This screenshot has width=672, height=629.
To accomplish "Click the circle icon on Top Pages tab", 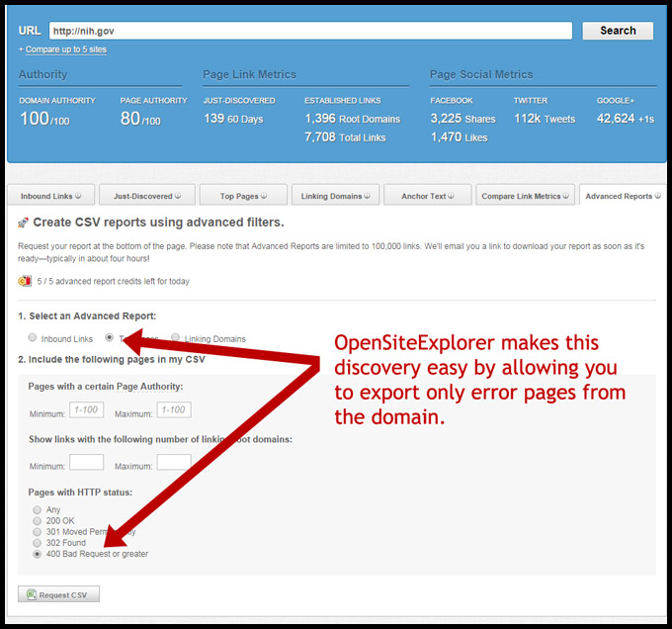I will 264,196.
